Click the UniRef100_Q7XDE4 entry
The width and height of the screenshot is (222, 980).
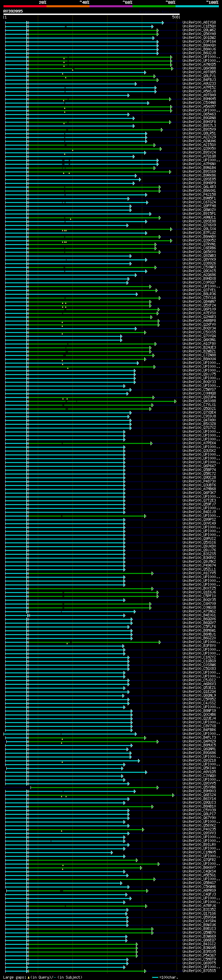pyautogui.click(x=199, y=412)
